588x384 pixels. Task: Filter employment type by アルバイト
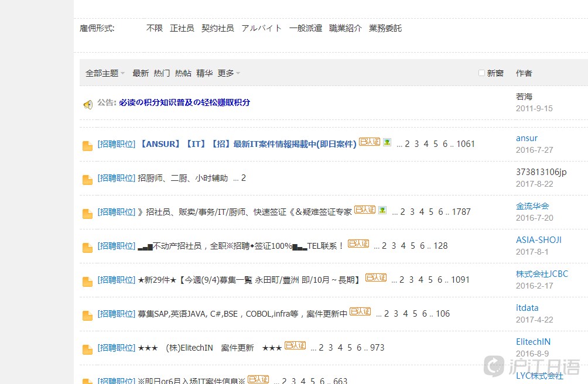[261, 28]
